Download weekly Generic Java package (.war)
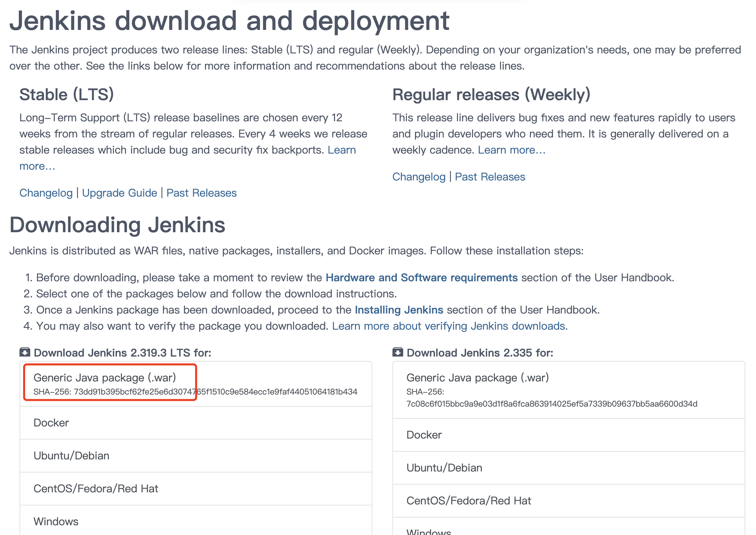This screenshot has width=756, height=535. (477, 378)
